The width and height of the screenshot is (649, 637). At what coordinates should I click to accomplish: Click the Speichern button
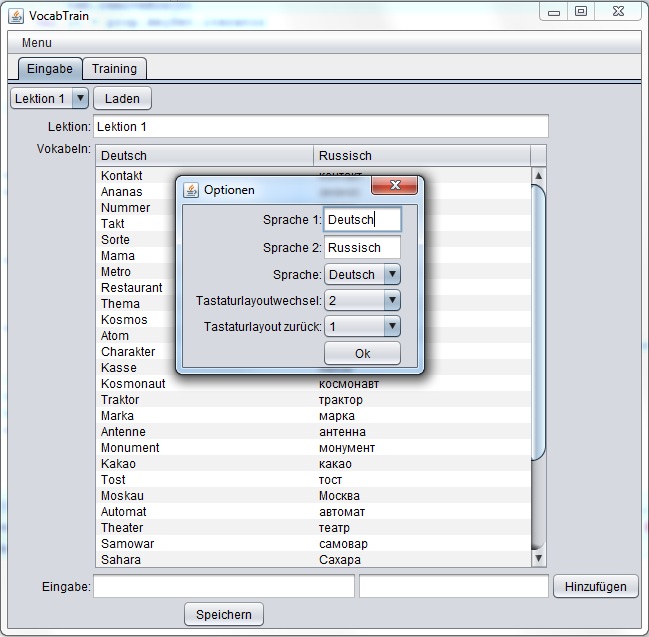pyautogui.click(x=224, y=614)
